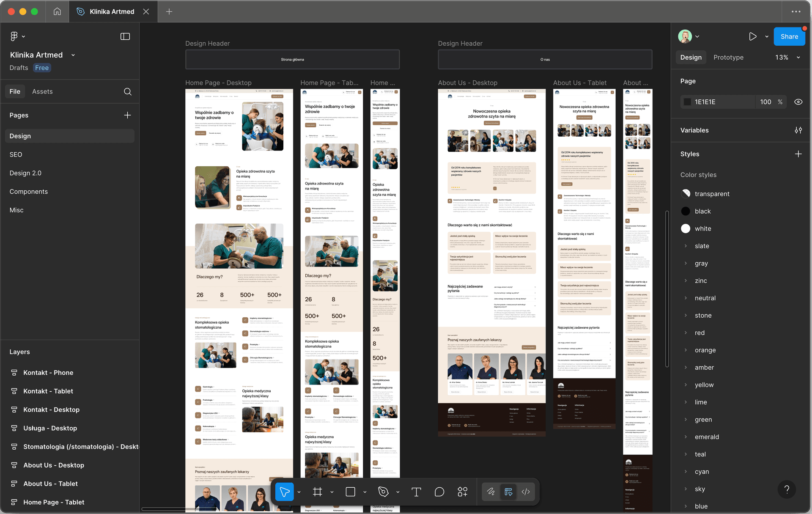Select the Comment tool
Screen dimensions: 812x514
click(x=439, y=492)
